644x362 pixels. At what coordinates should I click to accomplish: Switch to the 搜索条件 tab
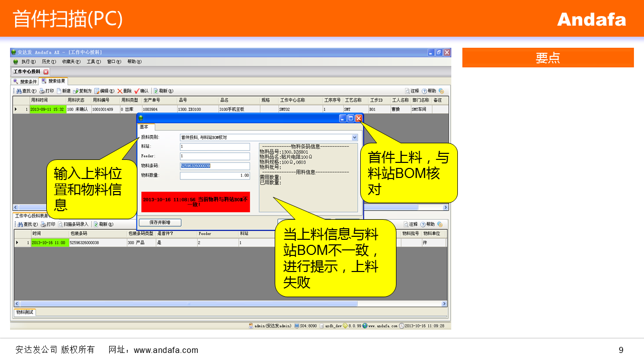(x=25, y=81)
